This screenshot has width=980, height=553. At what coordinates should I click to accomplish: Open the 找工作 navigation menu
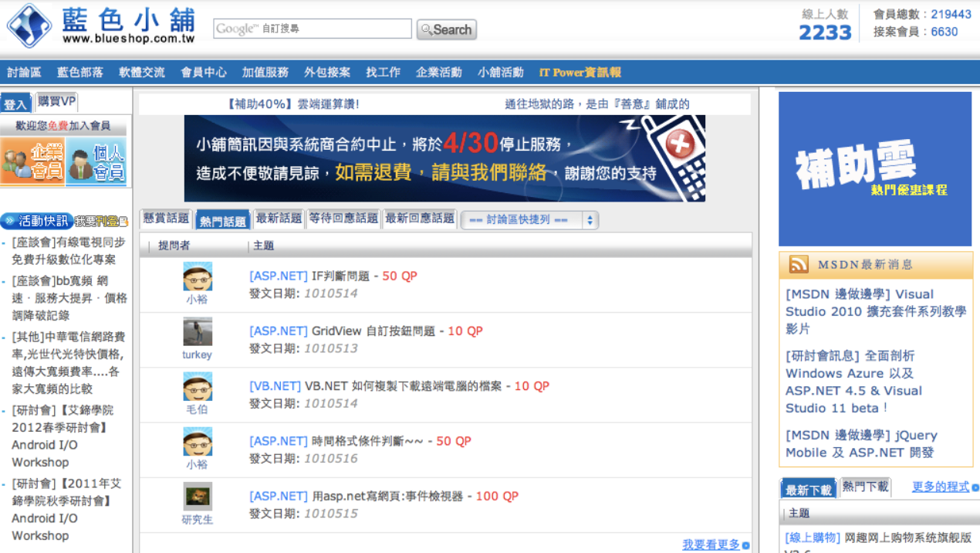click(383, 73)
